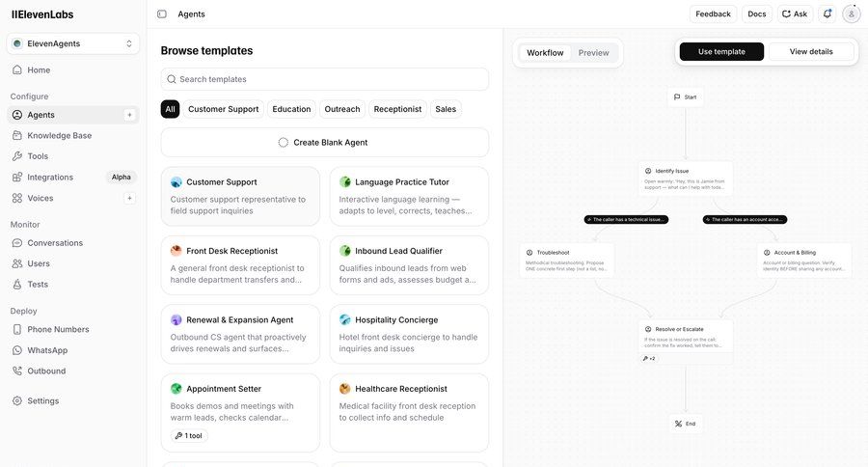Click the Ask button
868x467 pixels.
pyautogui.click(x=795, y=14)
